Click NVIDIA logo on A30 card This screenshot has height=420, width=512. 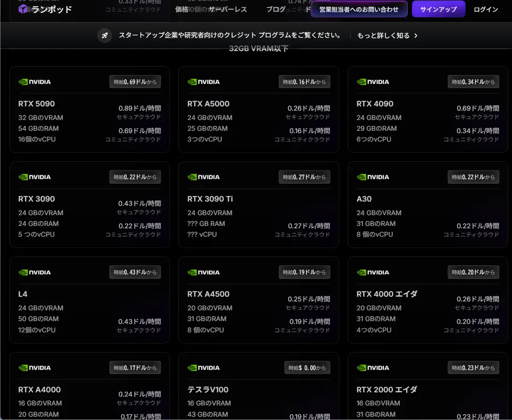click(x=373, y=177)
